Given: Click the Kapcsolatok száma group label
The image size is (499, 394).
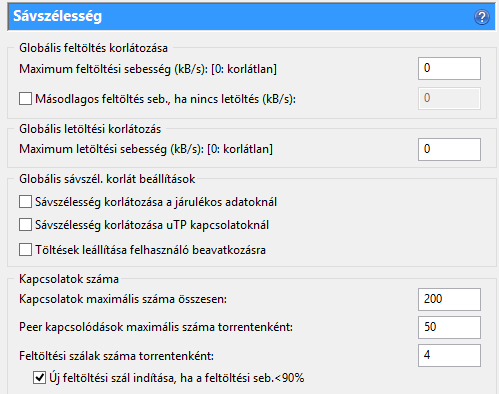Looking at the screenshot, I should coord(69,279).
